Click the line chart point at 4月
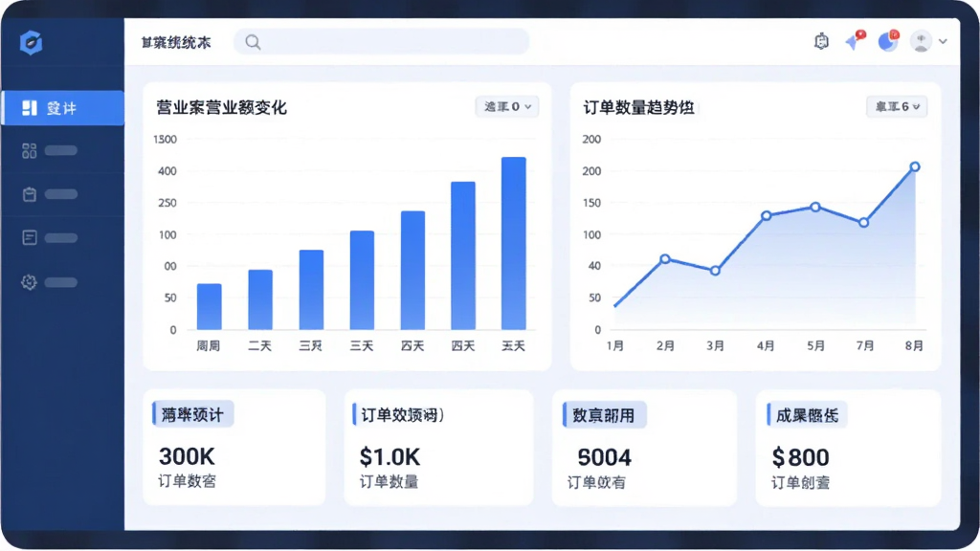The width and height of the screenshot is (980, 551). point(766,216)
